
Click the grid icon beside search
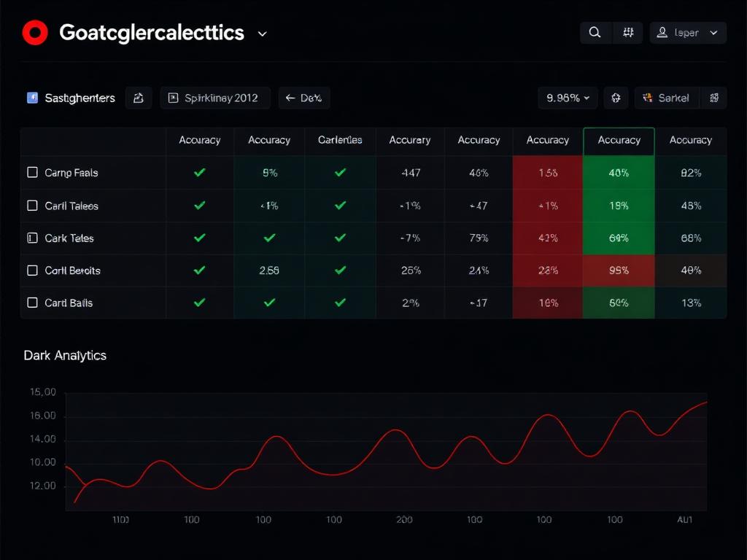(x=628, y=32)
